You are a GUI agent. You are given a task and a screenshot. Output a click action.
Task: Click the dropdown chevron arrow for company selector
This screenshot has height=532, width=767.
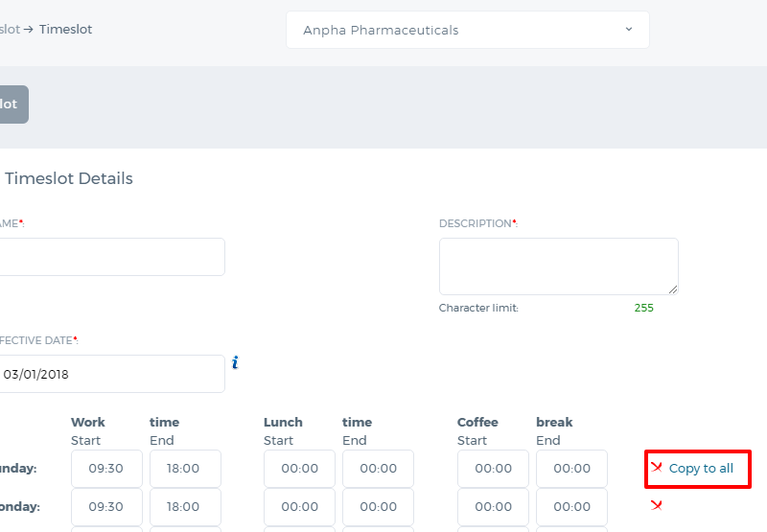tap(629, 30)
